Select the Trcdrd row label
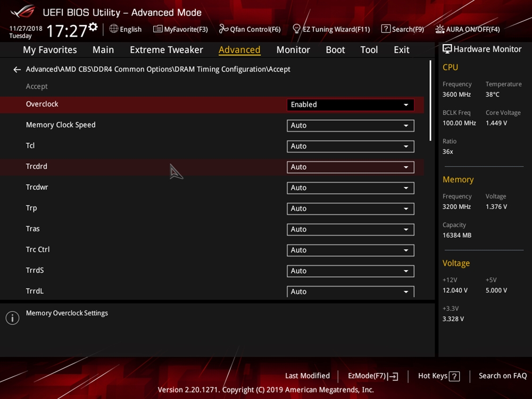The height and width of the screenshot is (399, 532). 37,167
